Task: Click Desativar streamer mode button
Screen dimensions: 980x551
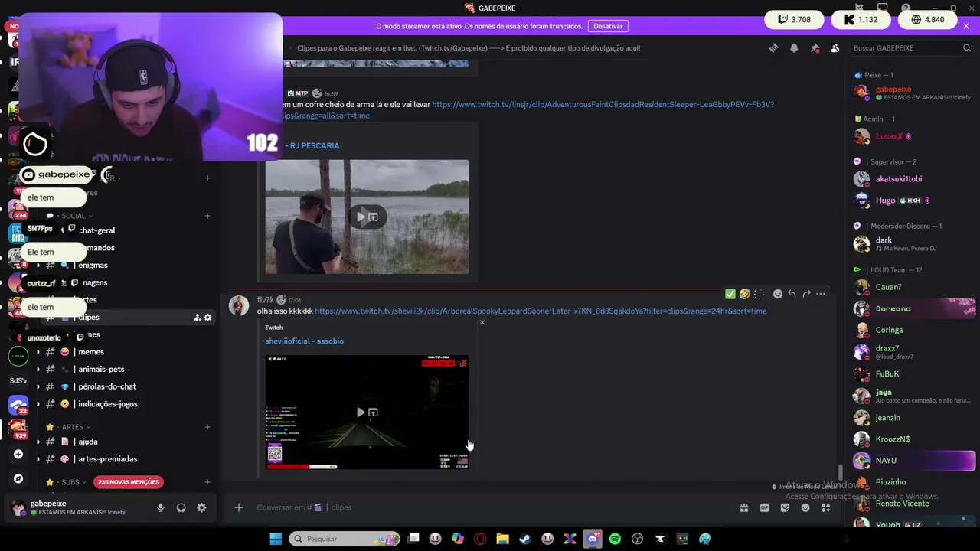Action: pyautogui.click(x=608, y=26)
